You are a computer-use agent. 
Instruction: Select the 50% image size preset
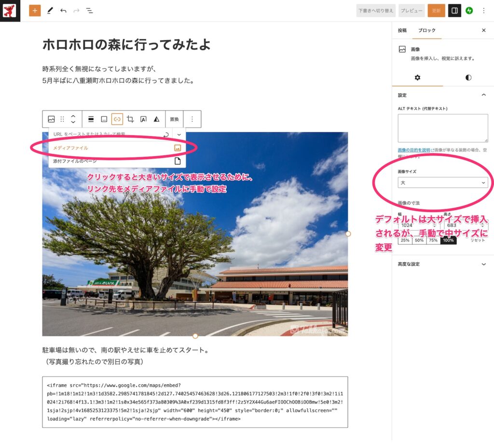tap(419, 240)
